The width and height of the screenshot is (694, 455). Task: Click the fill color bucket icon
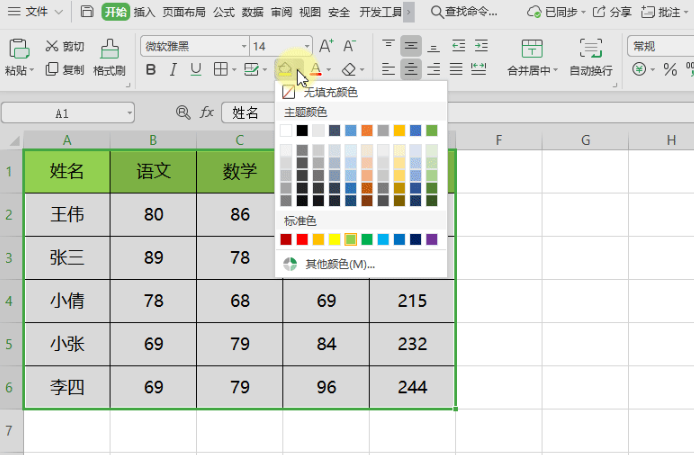click(x=285, y=69)
